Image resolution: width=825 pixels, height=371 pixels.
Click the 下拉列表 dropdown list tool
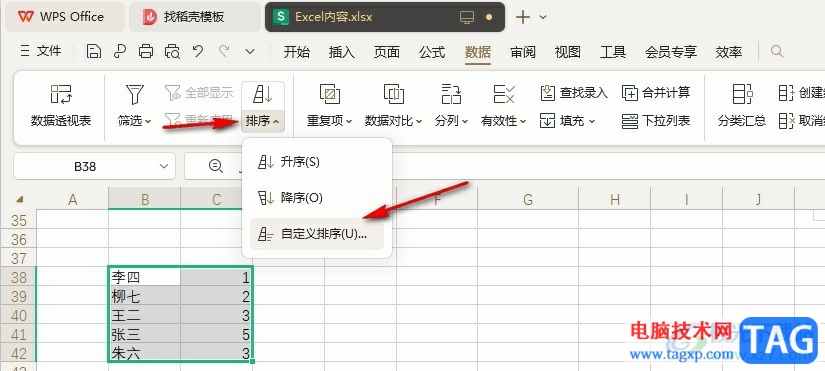pyautogui.click(x=656, y=121)
